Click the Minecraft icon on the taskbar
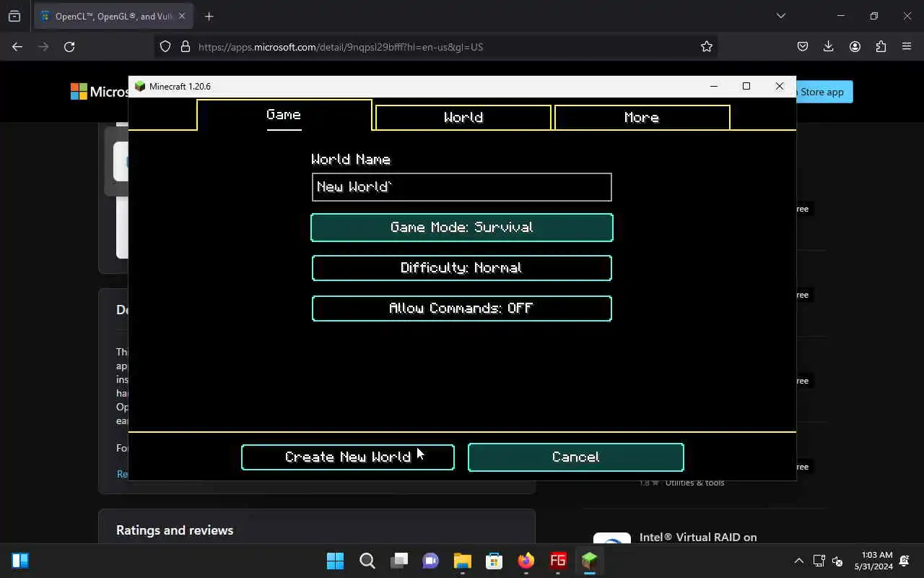Screen dimensions: 924x578 pos(590,561)
